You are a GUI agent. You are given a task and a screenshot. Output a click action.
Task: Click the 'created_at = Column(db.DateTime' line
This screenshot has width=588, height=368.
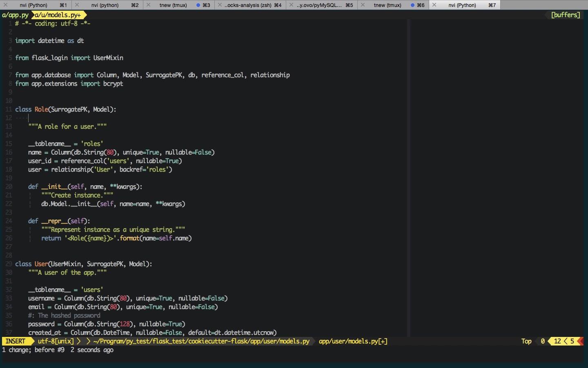click(x=152, y=333)
